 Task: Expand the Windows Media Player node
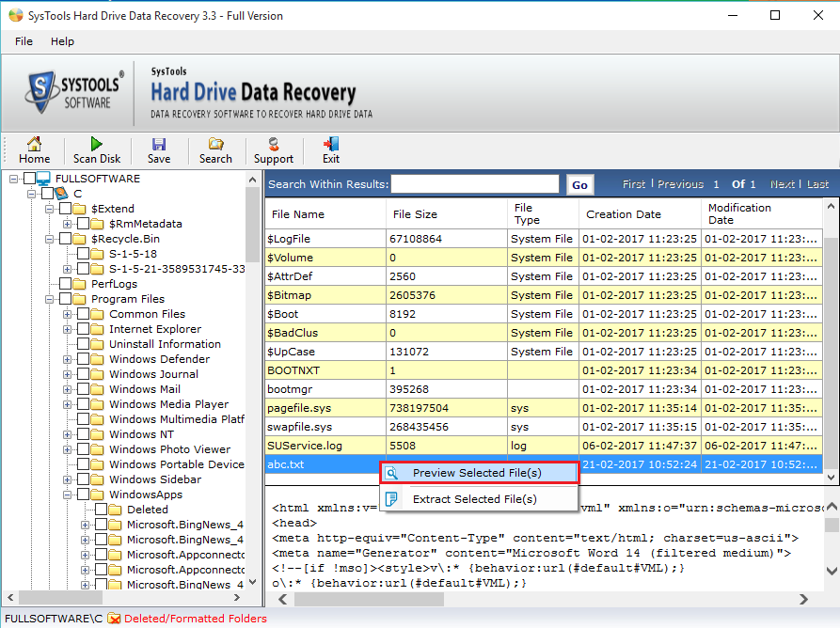pyautogui.click(x=68, y=405)
